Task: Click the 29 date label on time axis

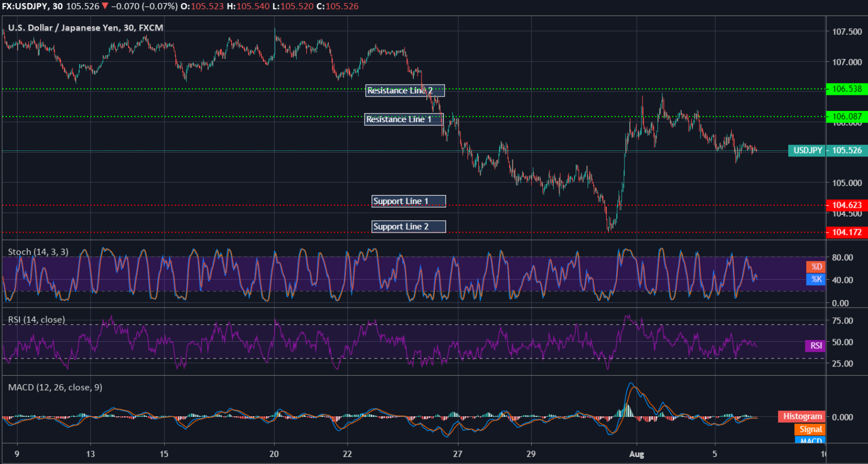Action: [531, 454]
